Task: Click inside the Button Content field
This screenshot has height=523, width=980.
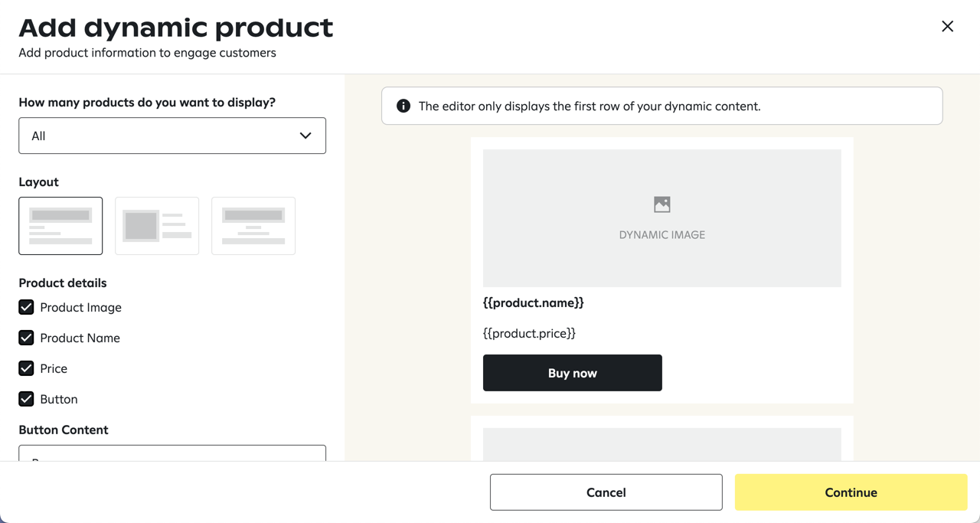Action: pos(172,456)
